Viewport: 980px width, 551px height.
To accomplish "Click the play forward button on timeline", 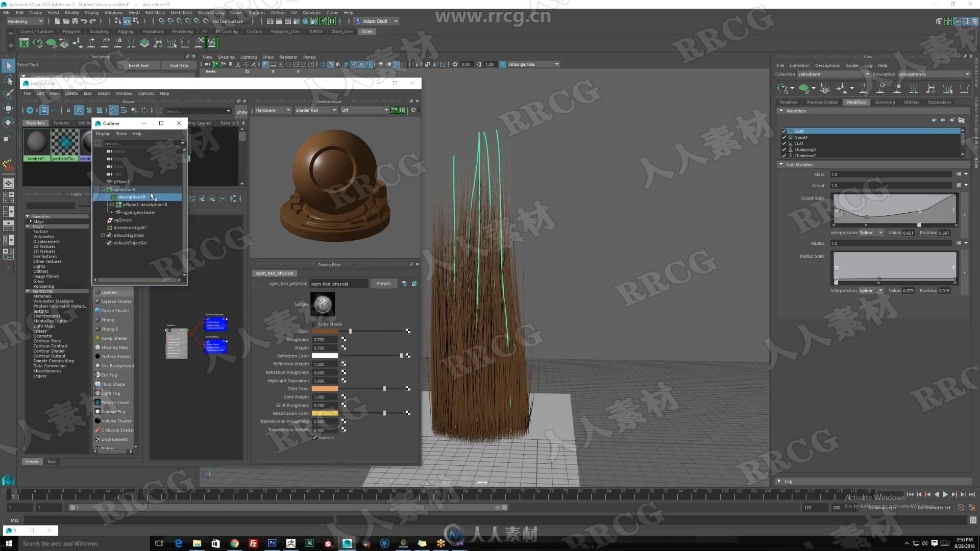I will pyautogui.click(x=945, y=494).
